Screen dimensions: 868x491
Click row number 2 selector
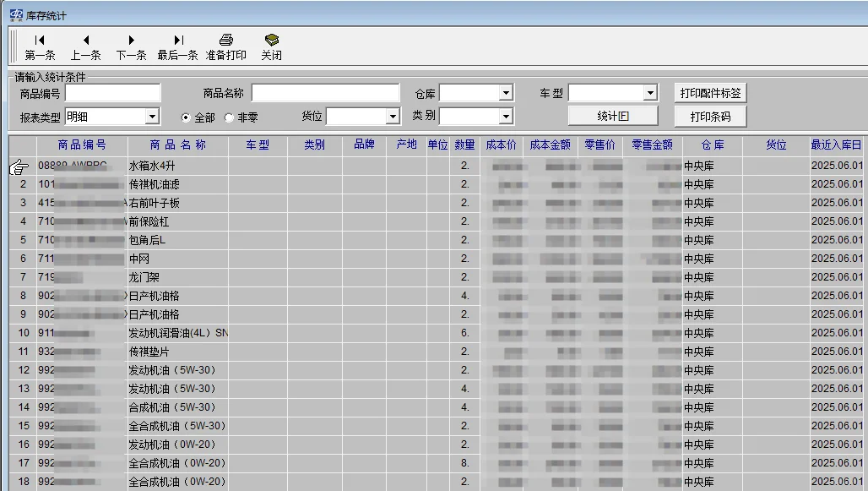23,184
